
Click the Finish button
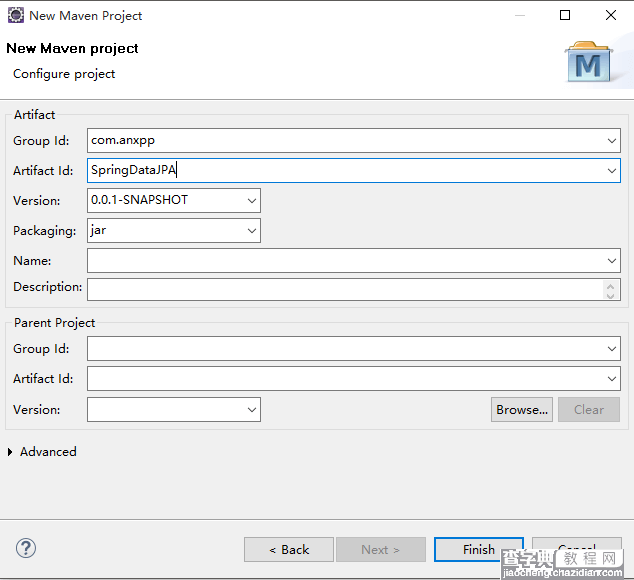click(x=479, y=549)
